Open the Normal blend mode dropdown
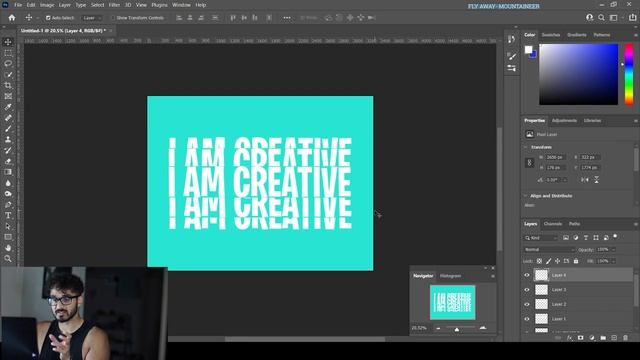640x360 pixels. (x=549, y=249)
